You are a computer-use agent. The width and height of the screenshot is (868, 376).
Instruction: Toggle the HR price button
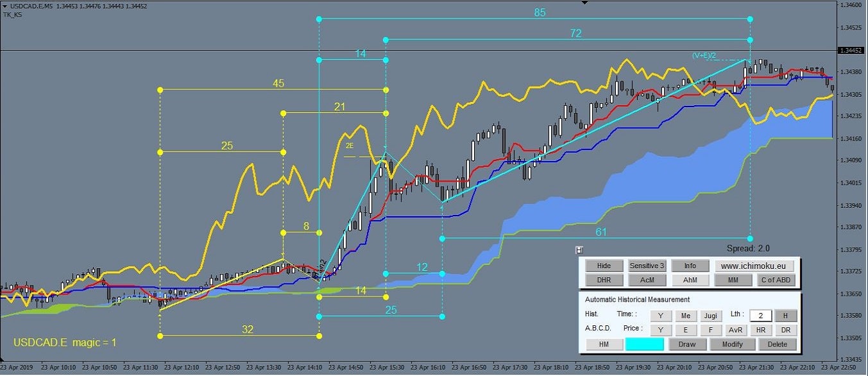click(x=760, y=330)
